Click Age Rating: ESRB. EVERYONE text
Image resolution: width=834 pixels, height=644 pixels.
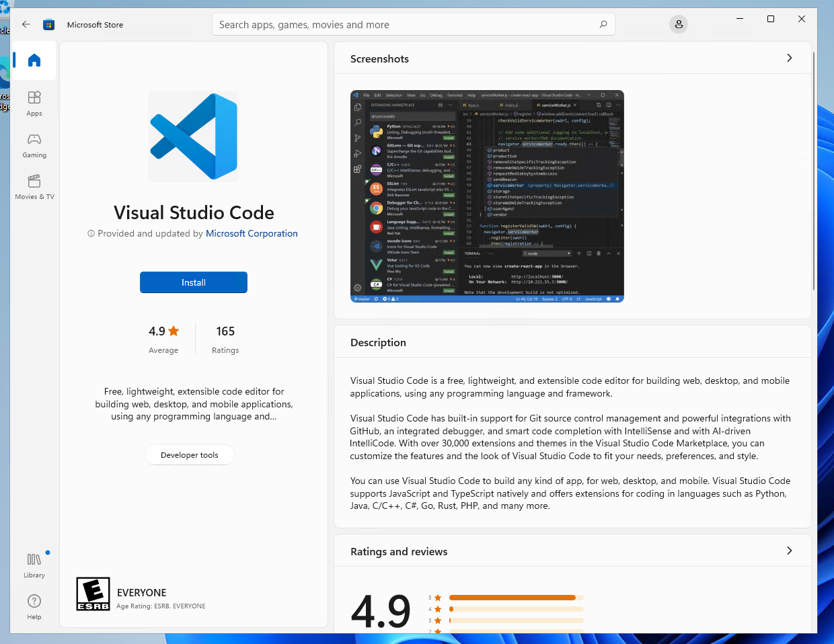tap(161, 606)
